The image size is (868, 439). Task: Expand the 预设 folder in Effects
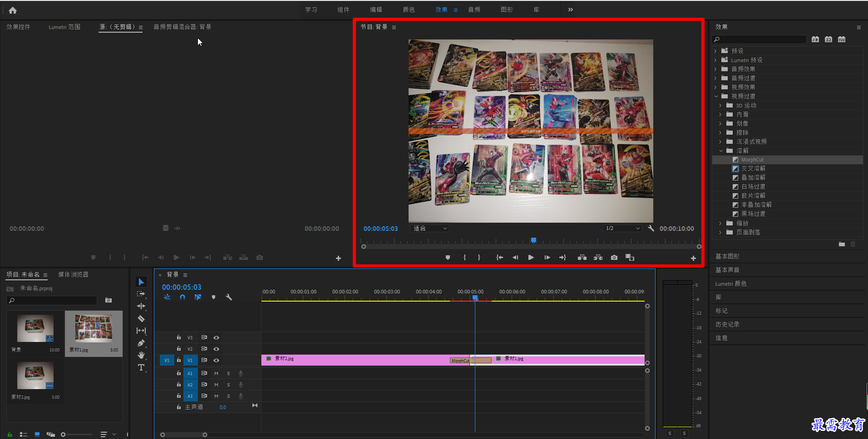point(716,51)
